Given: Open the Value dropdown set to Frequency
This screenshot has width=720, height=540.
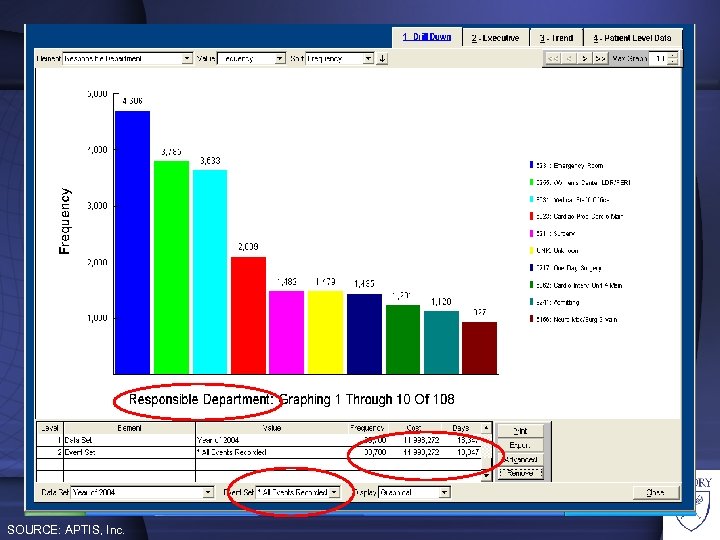Looking at the screenshot, I should [251, 58].
